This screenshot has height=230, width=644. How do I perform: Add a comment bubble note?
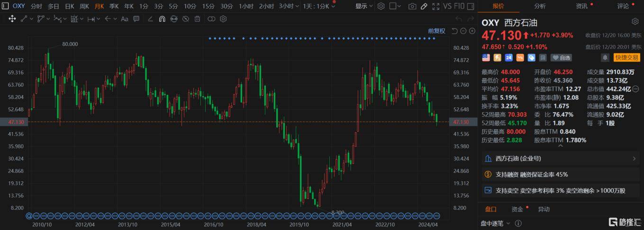(136, 19)
